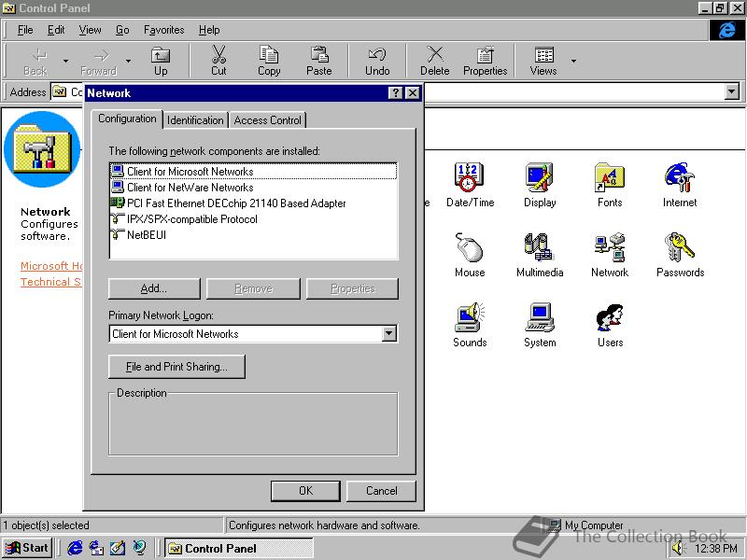Open Properties from the toolbar
747x560 pixels.
485,61
